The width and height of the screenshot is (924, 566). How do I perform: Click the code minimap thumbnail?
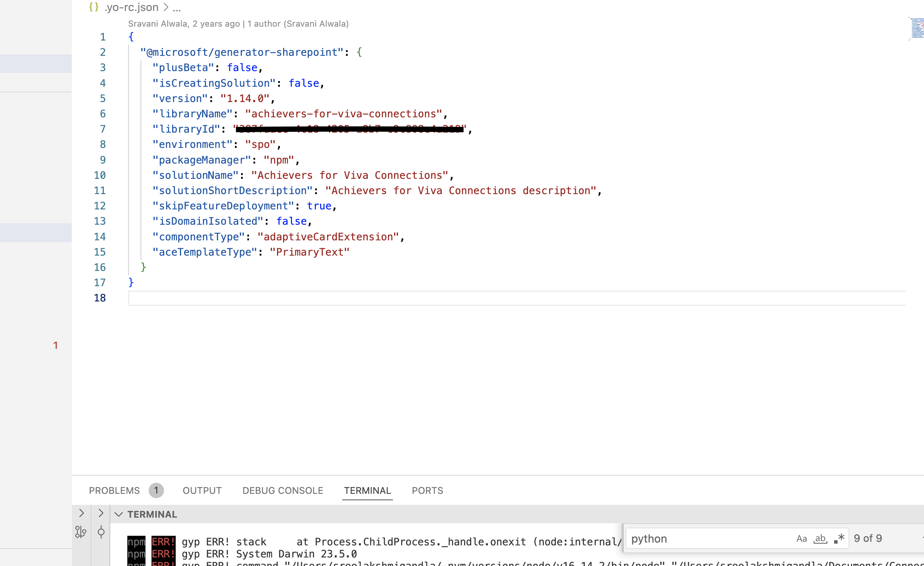[x=916, y=28]
